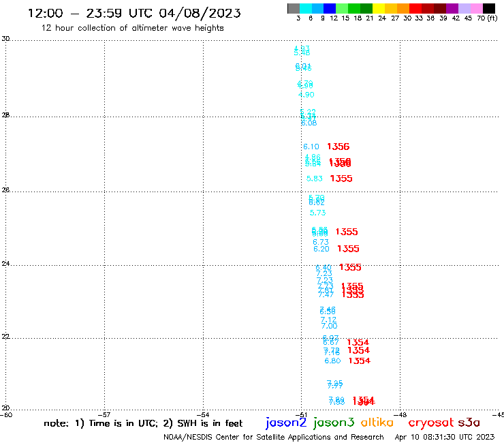The image size is (504, 443).
Task: Click the pink swatch in the color scale
Action: click(x=476, y=8)
